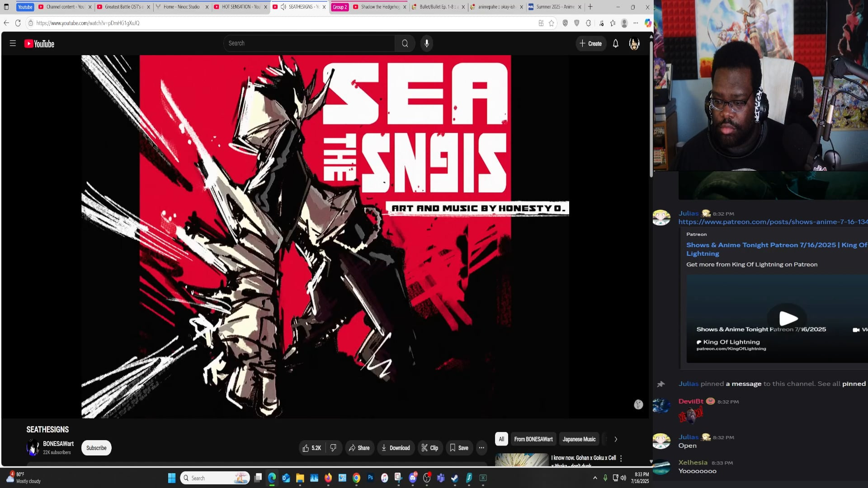Switch to Home - Ninoc Studio tab

(182, 7)
